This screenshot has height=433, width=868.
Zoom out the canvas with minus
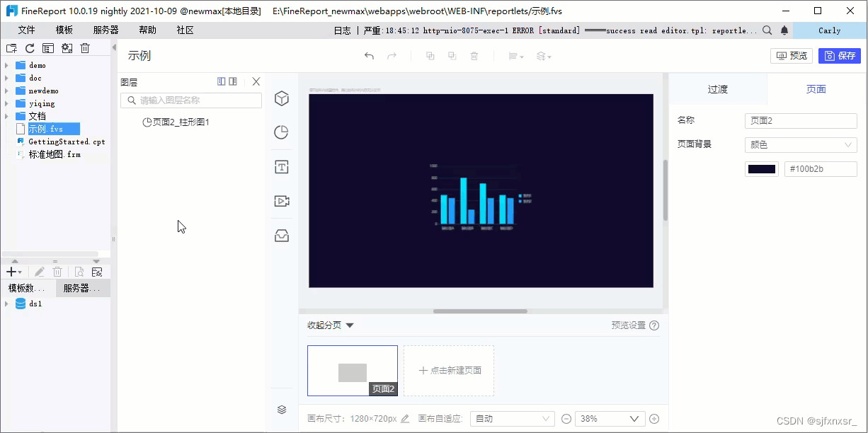(566, 419)
